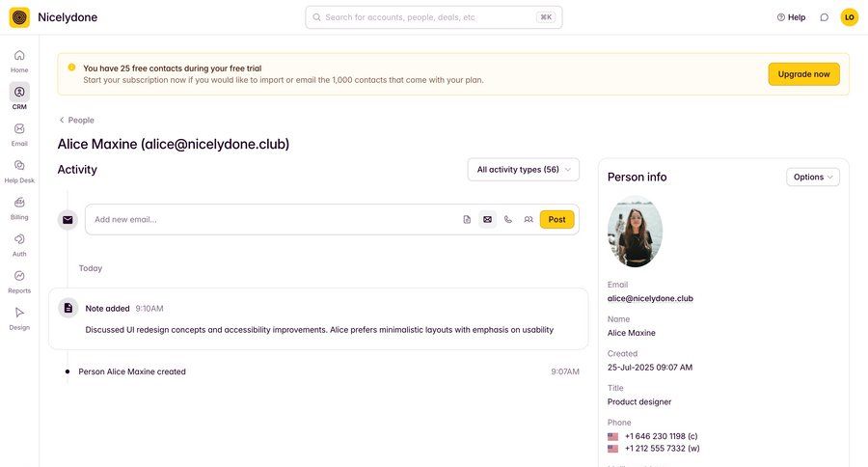Switch activity type to note icon
The width and height of the screenshot is (868, 467).
[x=467, y=220]
